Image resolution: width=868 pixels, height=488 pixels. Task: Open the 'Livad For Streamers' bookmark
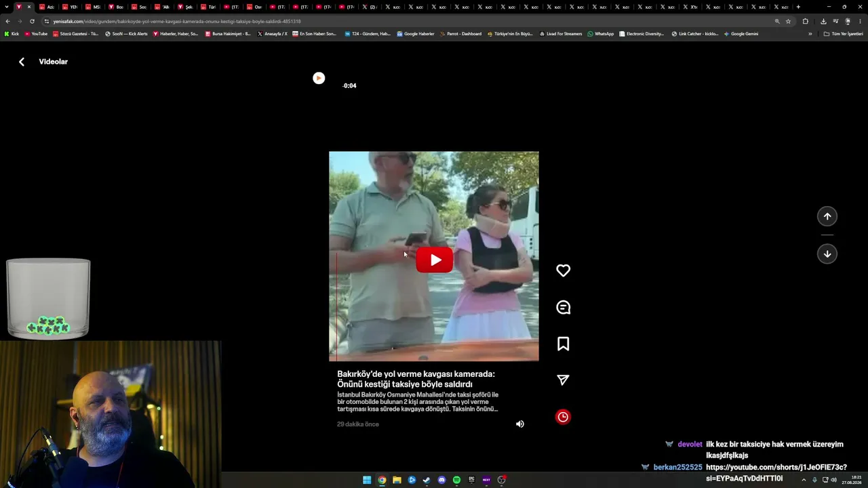click(560, 34)
